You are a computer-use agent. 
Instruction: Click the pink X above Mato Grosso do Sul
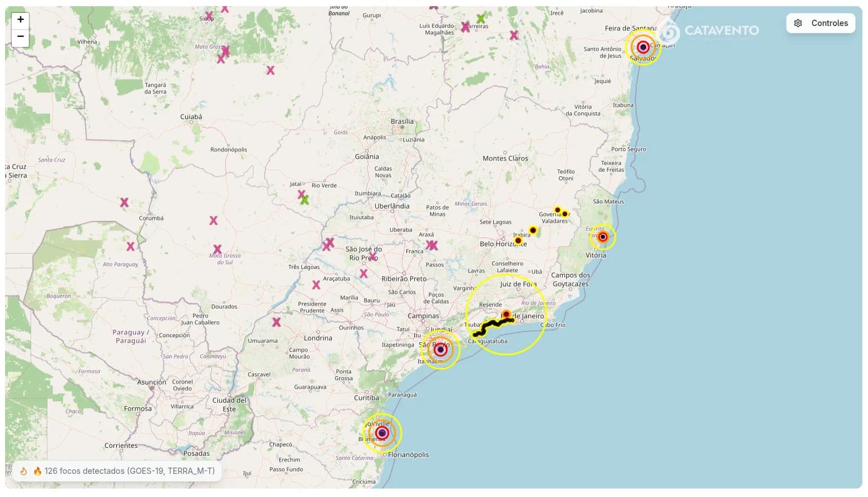coord(217,249)
